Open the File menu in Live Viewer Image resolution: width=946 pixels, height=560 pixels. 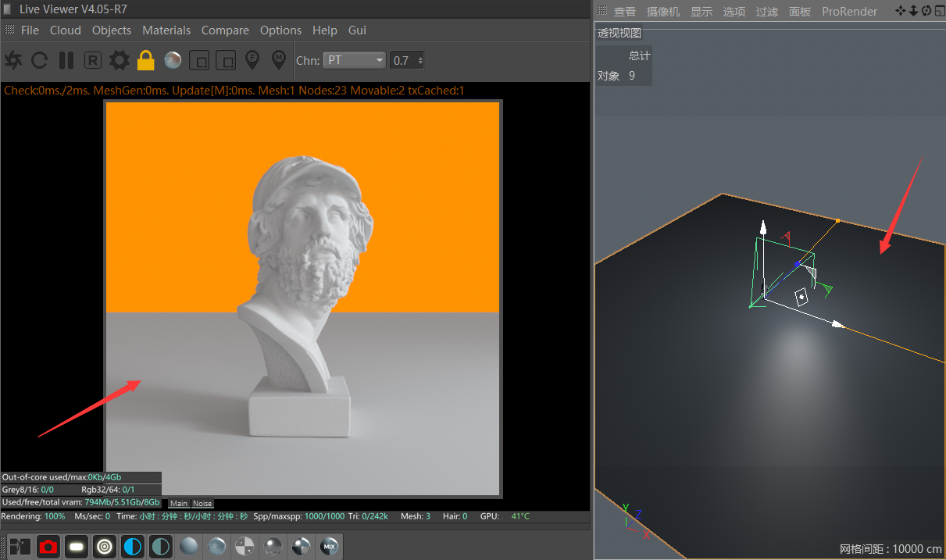(30, 30)
